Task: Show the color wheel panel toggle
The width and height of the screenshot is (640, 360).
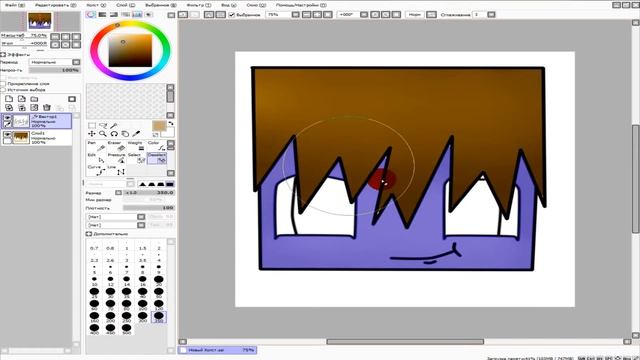Action: point(91,15)
